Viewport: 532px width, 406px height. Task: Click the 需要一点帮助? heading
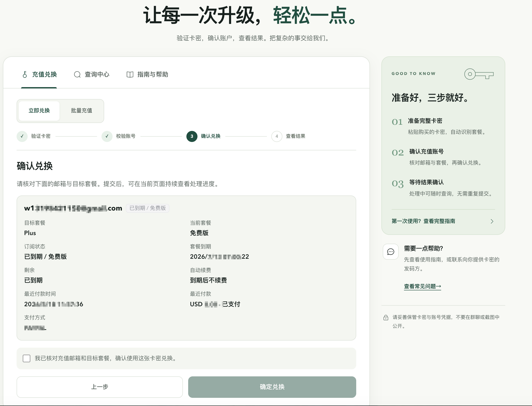[423, 248]
